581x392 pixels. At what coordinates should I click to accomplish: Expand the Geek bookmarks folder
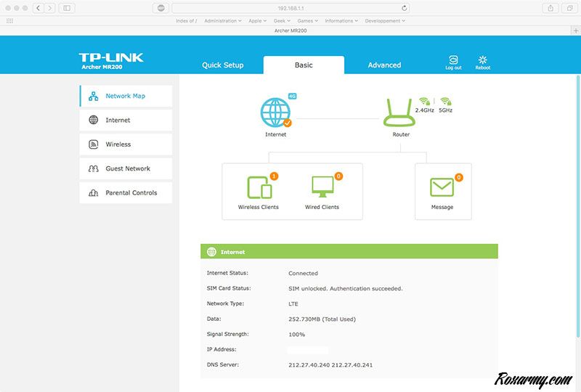[283, 21]
